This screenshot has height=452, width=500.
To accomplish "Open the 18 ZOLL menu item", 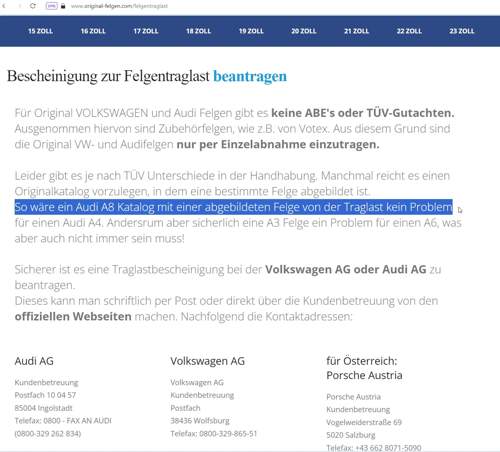I will click(198, 31).
